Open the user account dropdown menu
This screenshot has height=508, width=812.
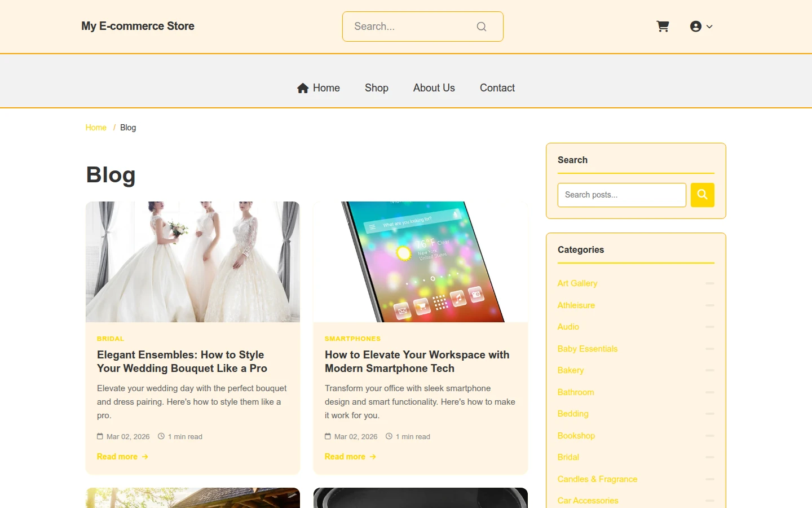pos(701,27)
